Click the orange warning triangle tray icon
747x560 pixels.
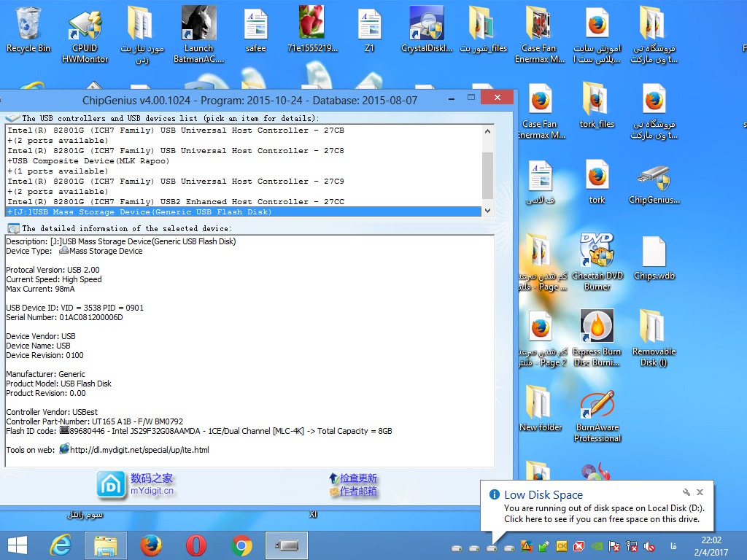point(527,546)
